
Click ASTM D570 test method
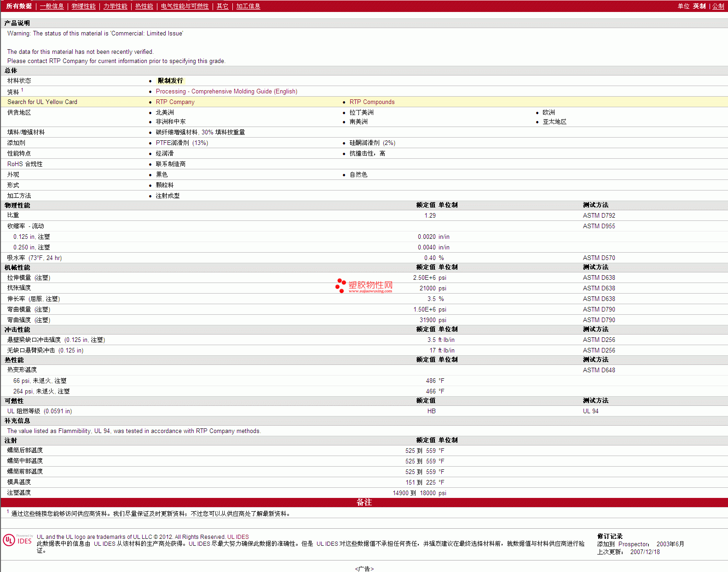[x=599, y=258]
